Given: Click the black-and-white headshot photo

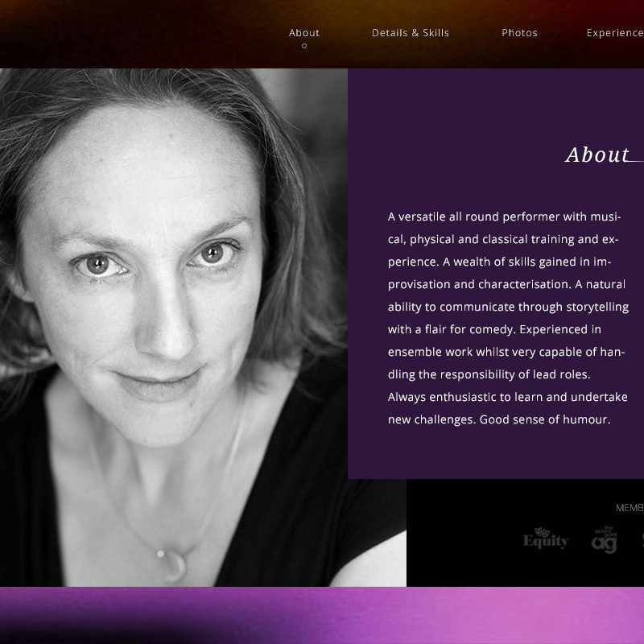Looking at the screenshot, I should (x=174, y=328).
